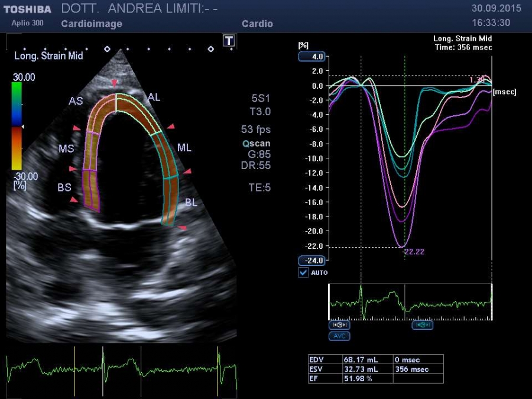Click the left diamond marker on the depth scale
This screenshot has width=532, height=399.
107,49
